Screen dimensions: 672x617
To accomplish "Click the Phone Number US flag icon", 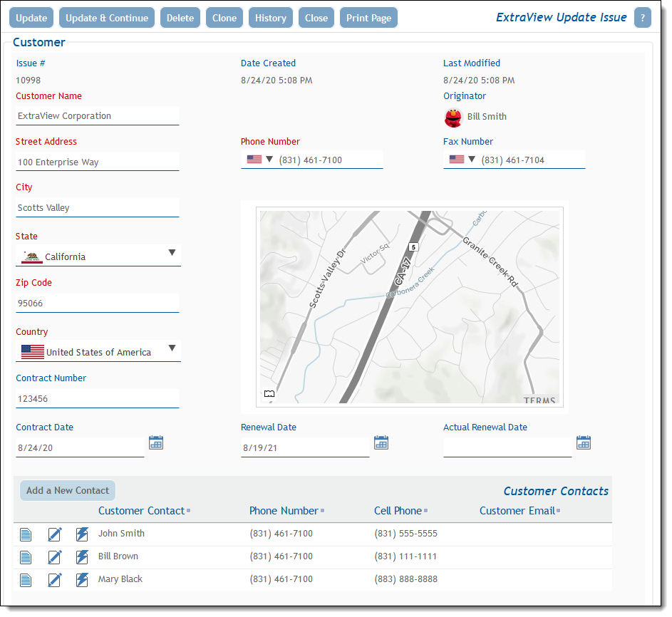I will click(254, 160).
